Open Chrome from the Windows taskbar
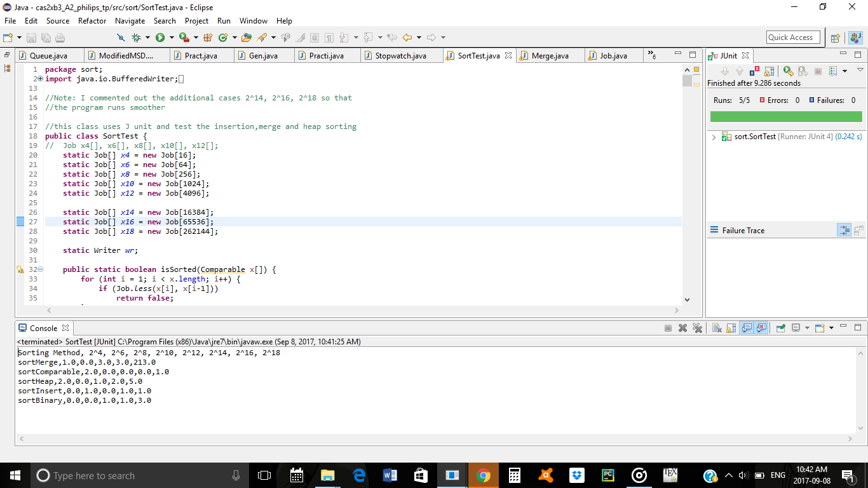 pos(484,475)
